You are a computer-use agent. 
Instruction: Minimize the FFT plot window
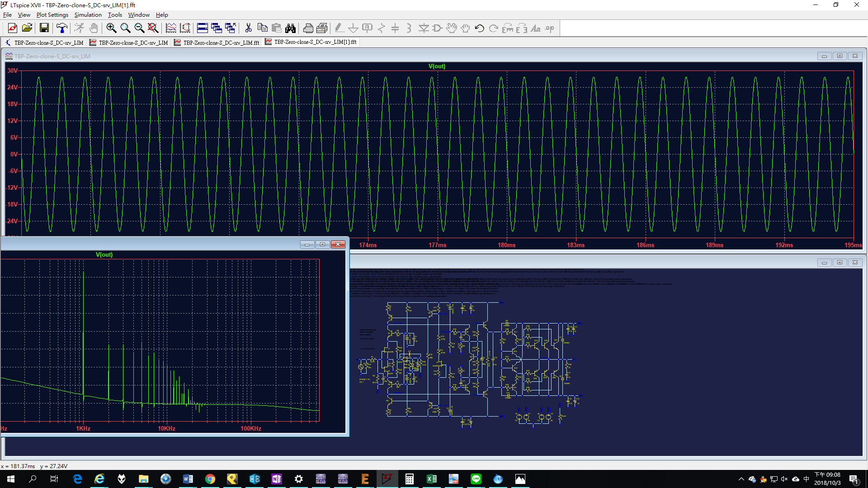[x=307, y=244]
